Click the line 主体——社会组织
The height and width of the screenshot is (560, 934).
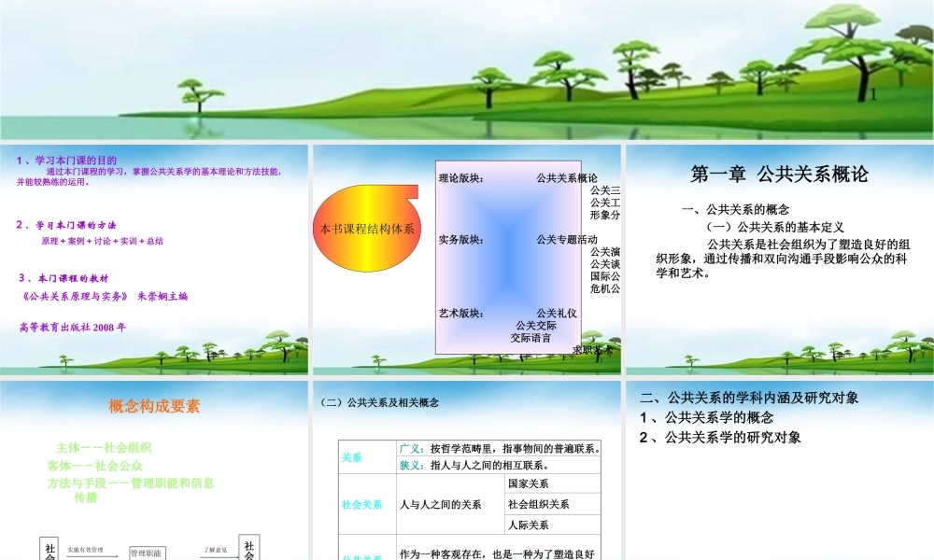pos(104,448)
